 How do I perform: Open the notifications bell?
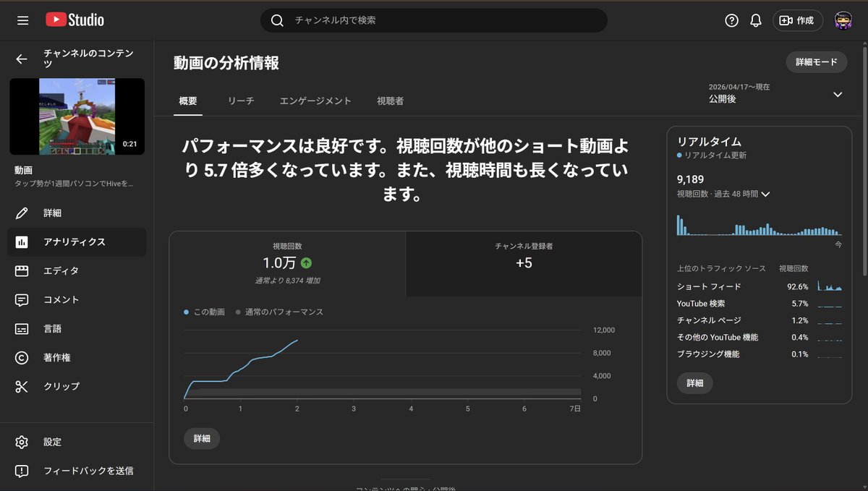tap(756, 20)
